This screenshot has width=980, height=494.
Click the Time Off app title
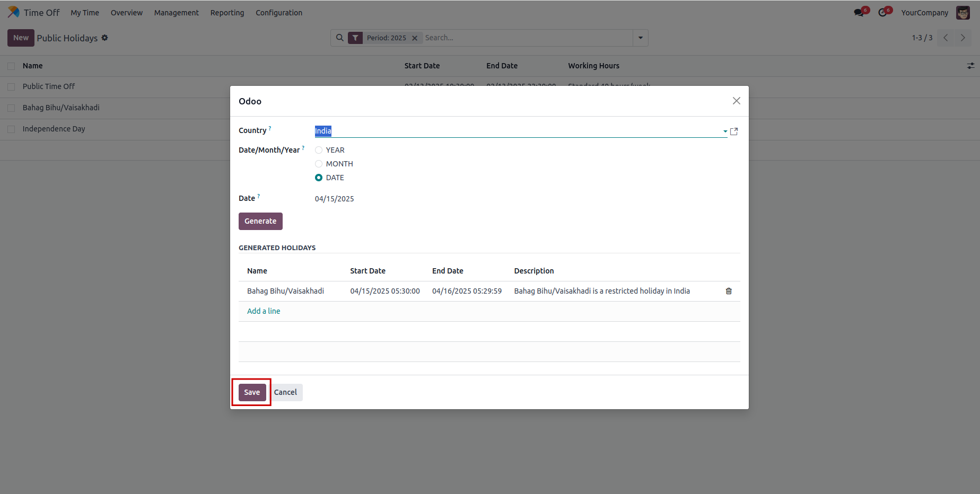[x=42, y=13]
